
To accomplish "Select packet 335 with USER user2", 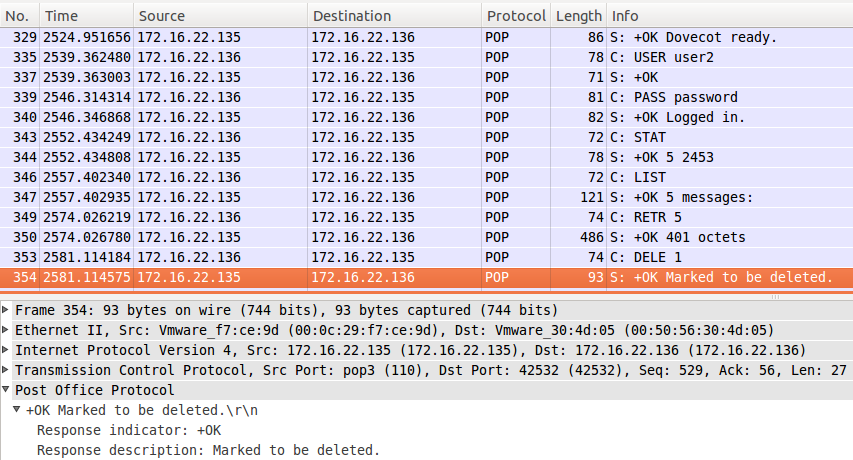I will pyautogui.click(x=426, y=57).
